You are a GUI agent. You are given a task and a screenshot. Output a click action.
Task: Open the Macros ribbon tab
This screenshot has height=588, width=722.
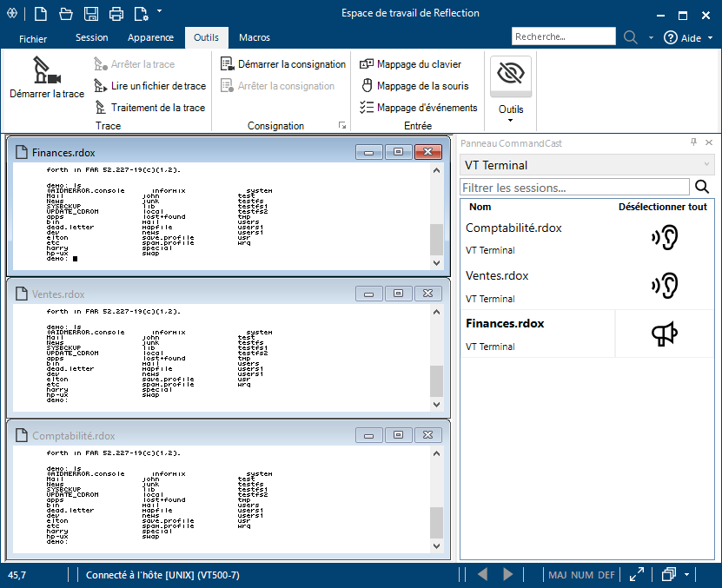pos(255,37)
